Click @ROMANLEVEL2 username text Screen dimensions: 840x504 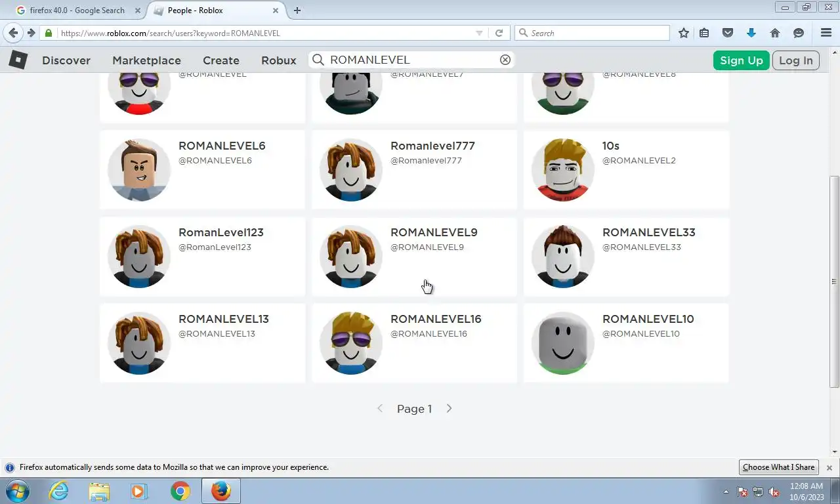(639, 160)
